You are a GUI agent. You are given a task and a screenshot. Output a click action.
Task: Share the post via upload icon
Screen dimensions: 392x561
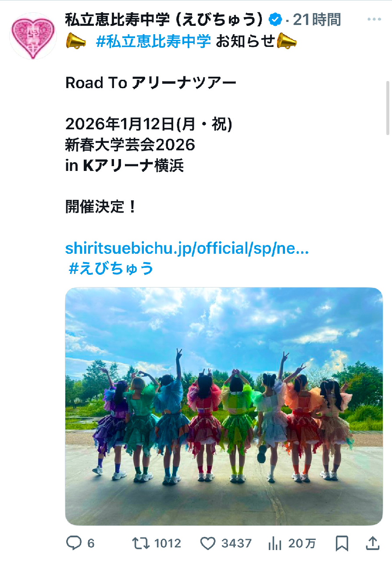373,543
